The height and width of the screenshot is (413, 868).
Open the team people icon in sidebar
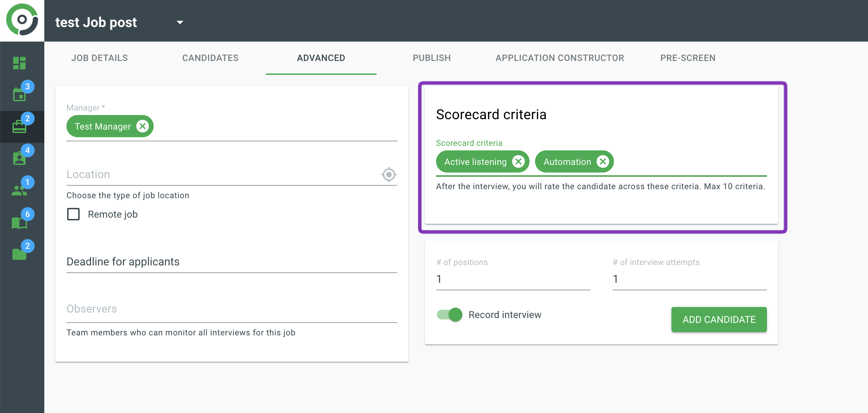tap(19, 190)
